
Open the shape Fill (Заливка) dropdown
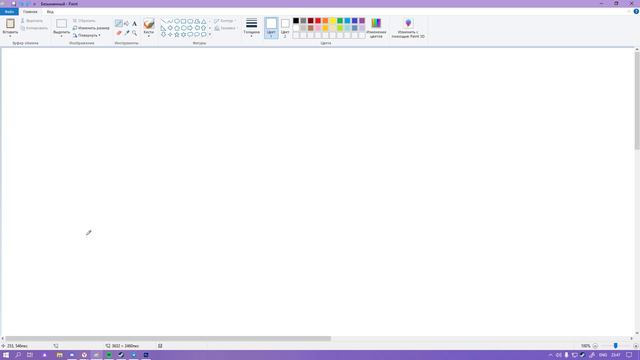[225, 28]
